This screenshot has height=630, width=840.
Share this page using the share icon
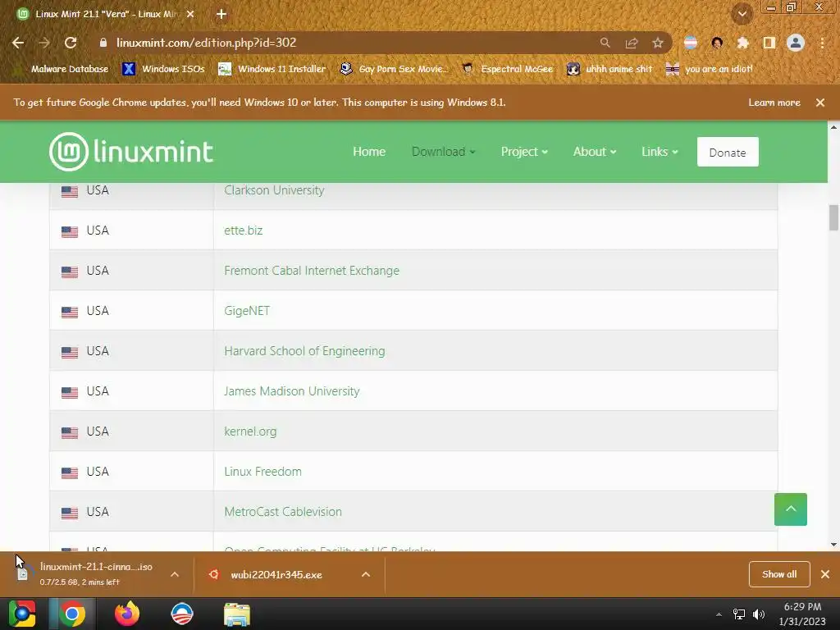pos(632,43)
